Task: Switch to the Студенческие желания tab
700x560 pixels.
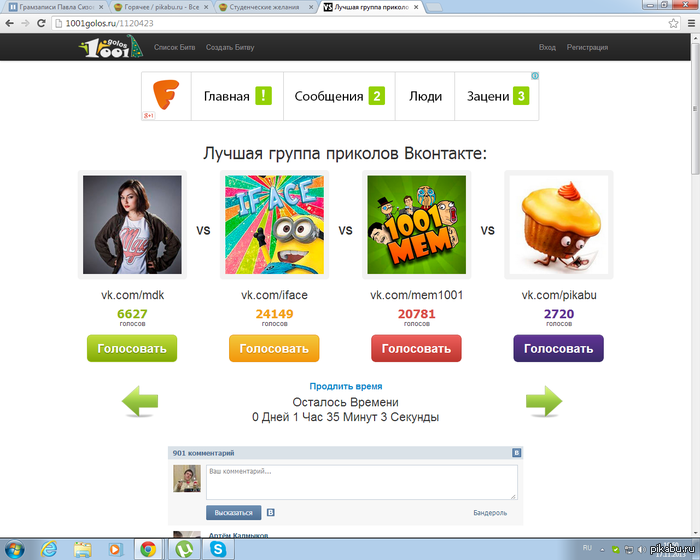Action: (x=266, y=7)
